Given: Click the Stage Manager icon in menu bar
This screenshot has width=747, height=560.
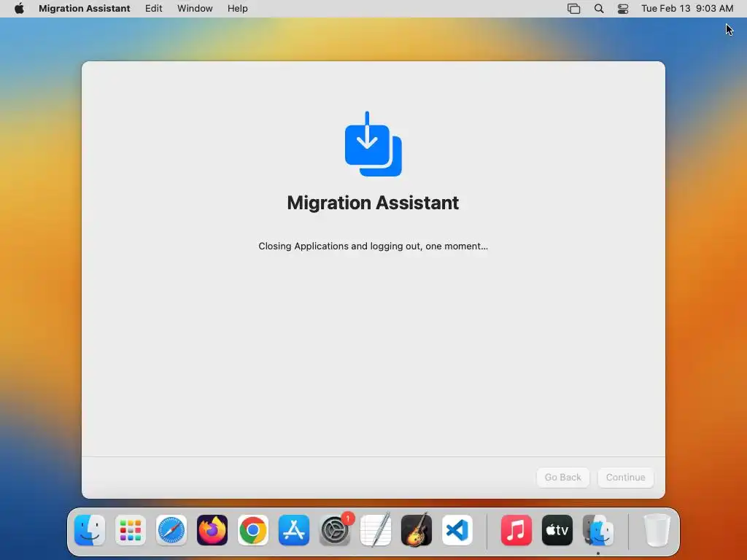Looking at the screenshot, I should [573, 9].
